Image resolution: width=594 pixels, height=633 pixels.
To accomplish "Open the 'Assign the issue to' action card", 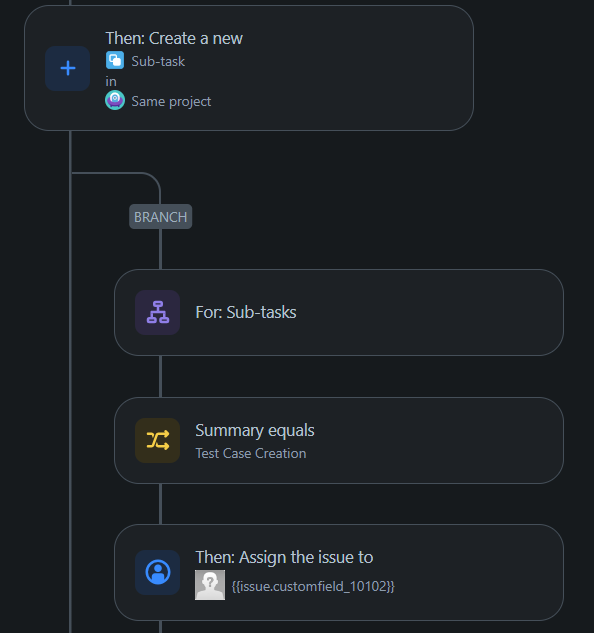I will pyautogui.click(x=339, y=572).
